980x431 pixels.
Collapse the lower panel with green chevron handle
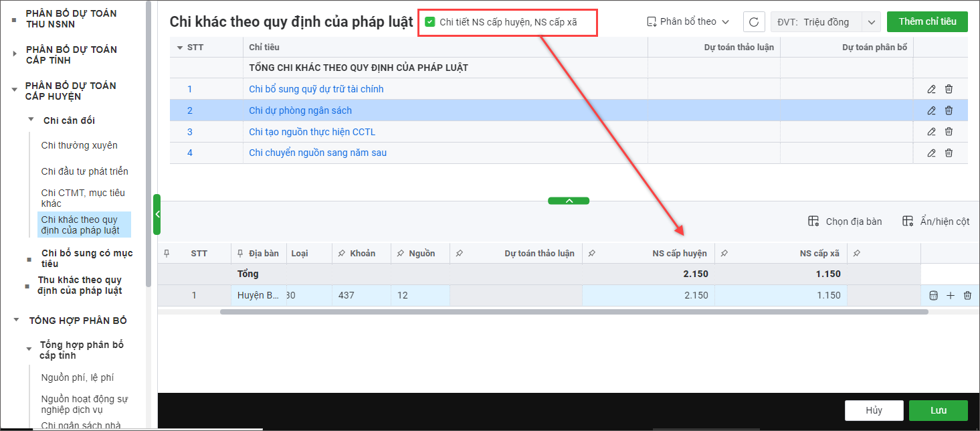point(569,201)
